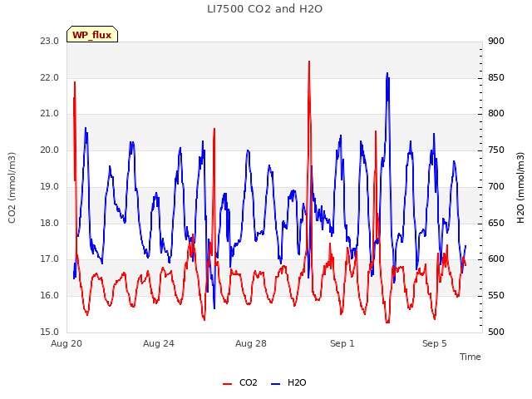This screenshot has width=532, height=399.
Task: Click the highest blue H2O peak near 850
Action: click(387, 73)
